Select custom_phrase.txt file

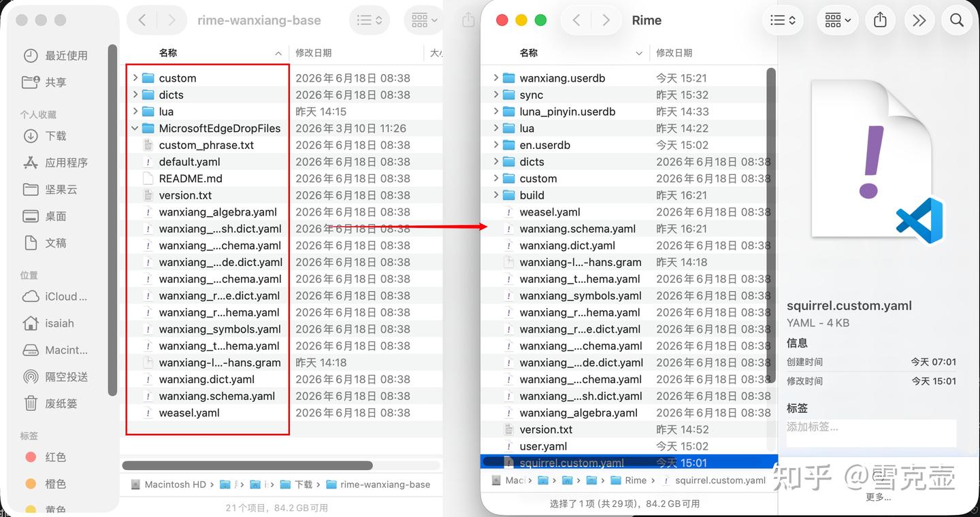click(x=206, y=145)
